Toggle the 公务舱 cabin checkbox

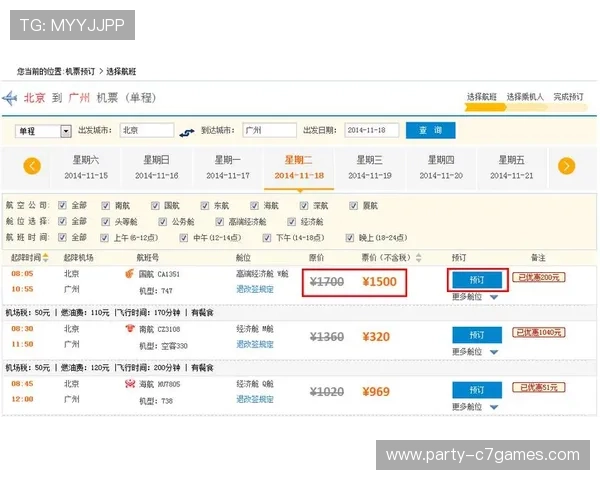pyautogui.click(x=163, y=222)
